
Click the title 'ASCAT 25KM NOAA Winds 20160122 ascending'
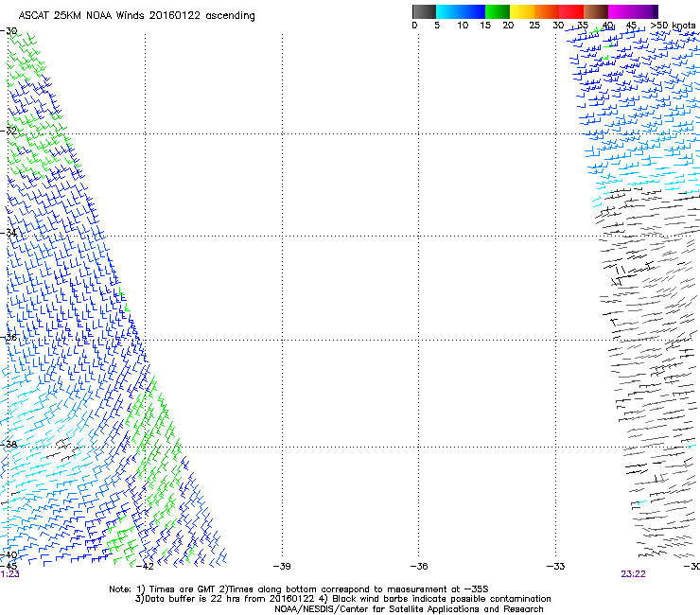pos(136,16)
